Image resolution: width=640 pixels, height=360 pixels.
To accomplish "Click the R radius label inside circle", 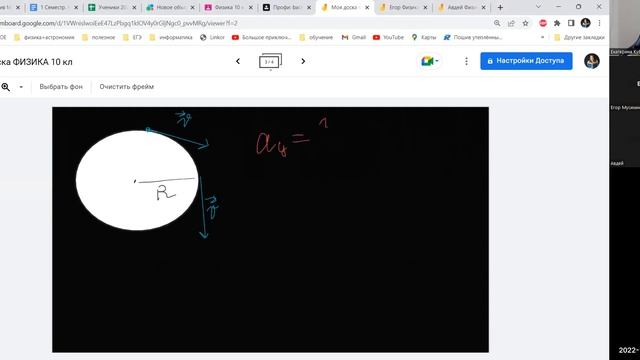I will coord(165,192).
